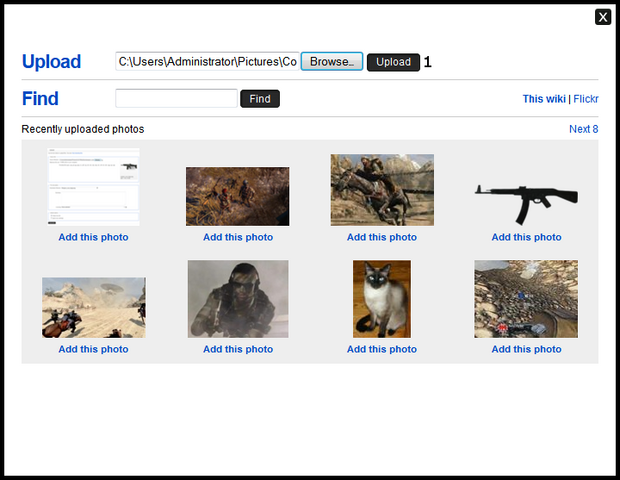Select the horse rider on bridge thumbnail
Viewport: 620px width, 480px height.
coord(382,190)
